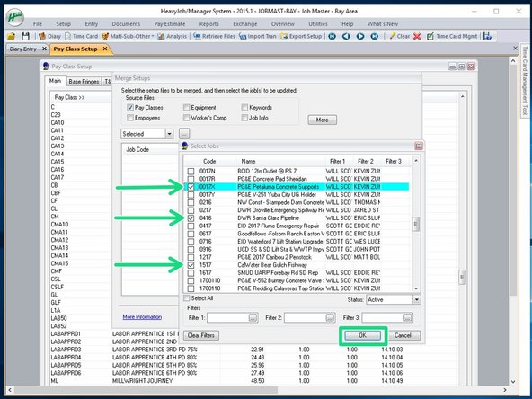Image resolution: width=532 pixels, height=399 pixels.
Task: Click the Clear Filters button
Action: point(201,335)
